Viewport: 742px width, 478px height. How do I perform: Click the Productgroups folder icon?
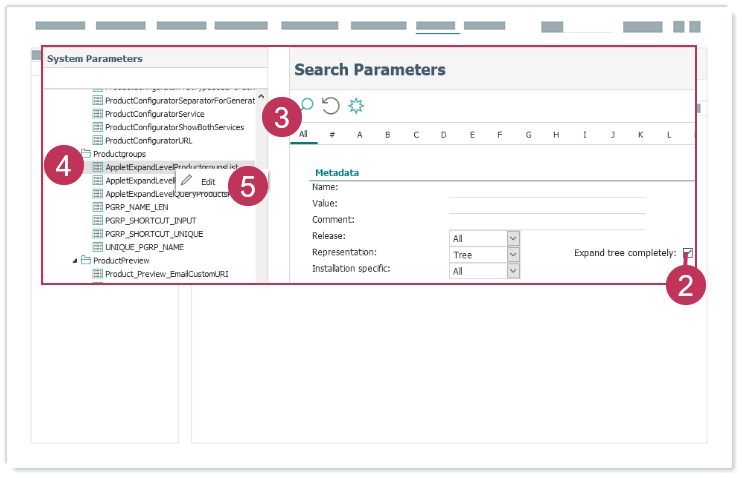pyautogui.click(x=85, y=154)
